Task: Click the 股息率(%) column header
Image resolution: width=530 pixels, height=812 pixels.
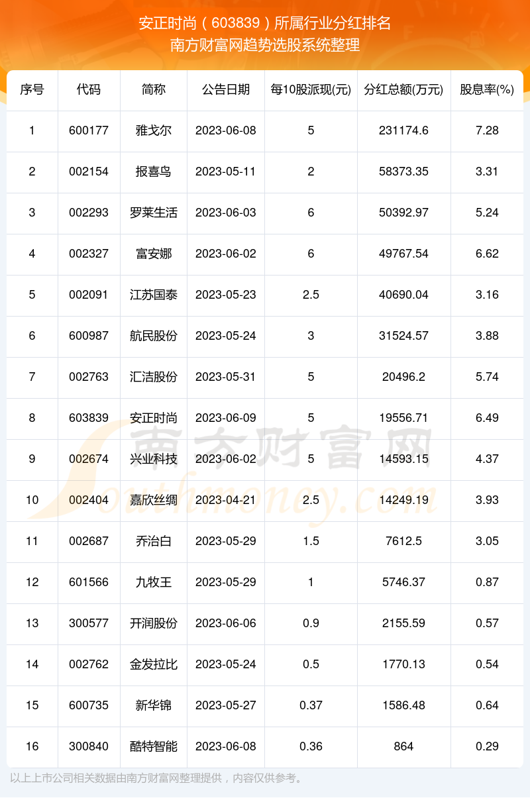Action: pos(487,89)
